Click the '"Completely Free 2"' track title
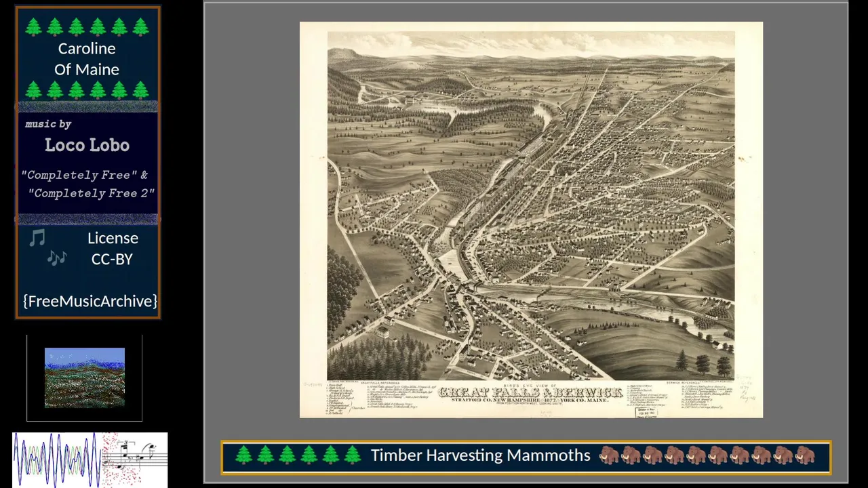Screen dimensions: 868x488 pyautogui.click(x=92, y=193)
